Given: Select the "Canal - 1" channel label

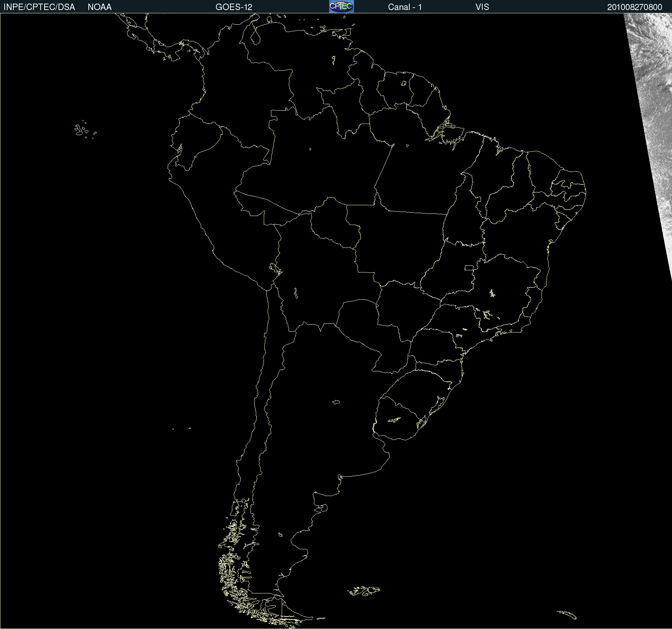Looking at the screenshot, I should pyautogui.click(x=405, y=7).
